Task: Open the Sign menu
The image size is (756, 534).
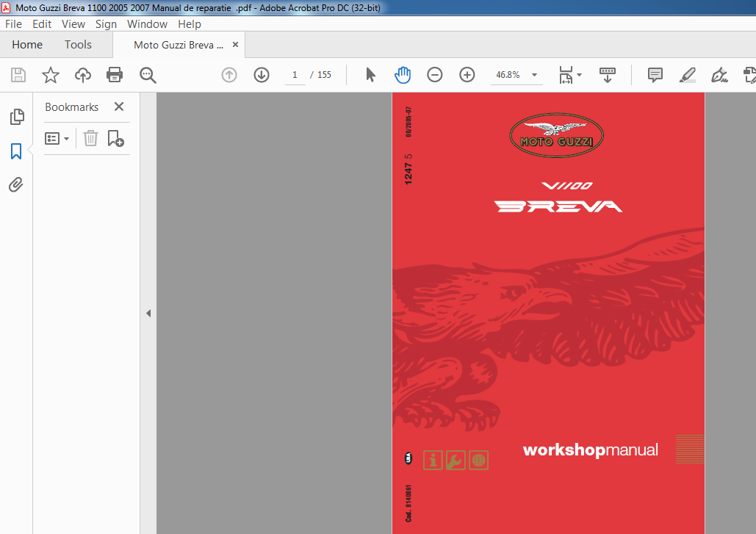Action: pyautogui.click(x=106, y=24)
